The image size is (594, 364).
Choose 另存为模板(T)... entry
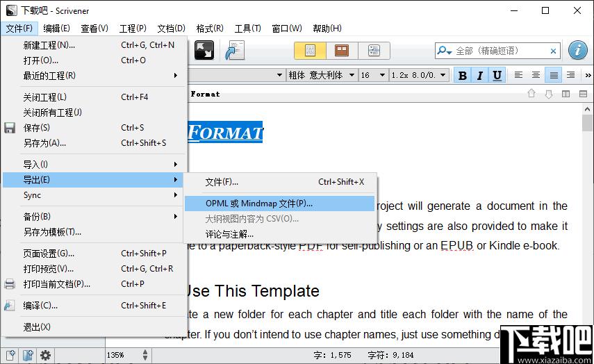94,232
